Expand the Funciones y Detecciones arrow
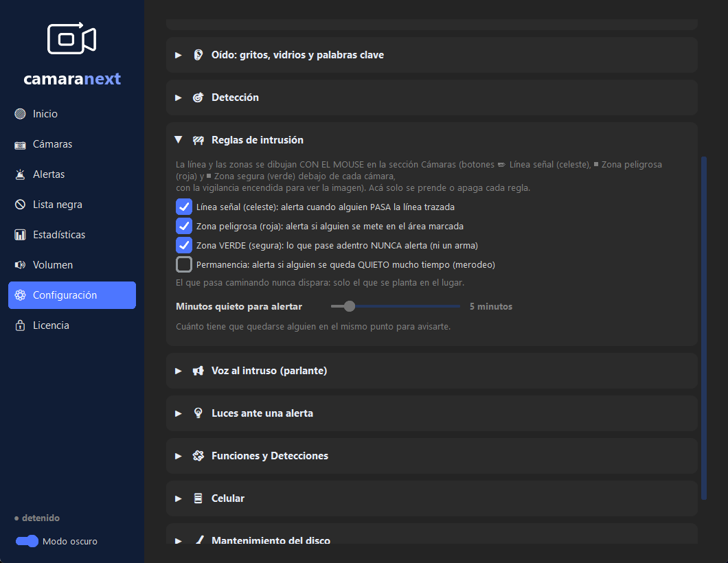Viewport: 728px width, 563px height. pos(179,457)
